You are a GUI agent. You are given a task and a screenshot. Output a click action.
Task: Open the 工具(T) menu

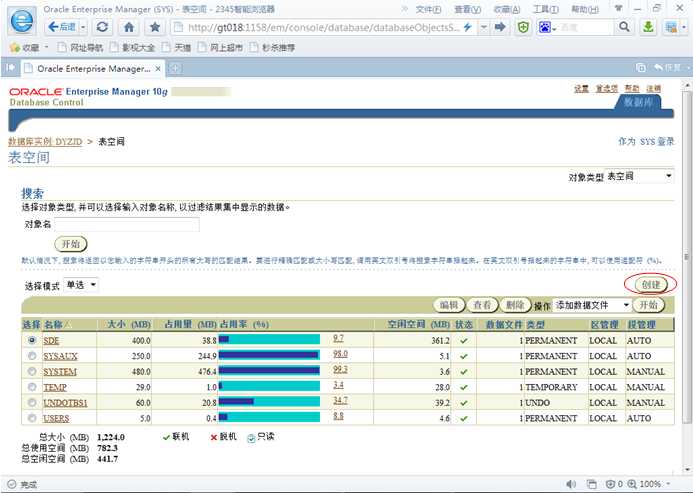545,9
